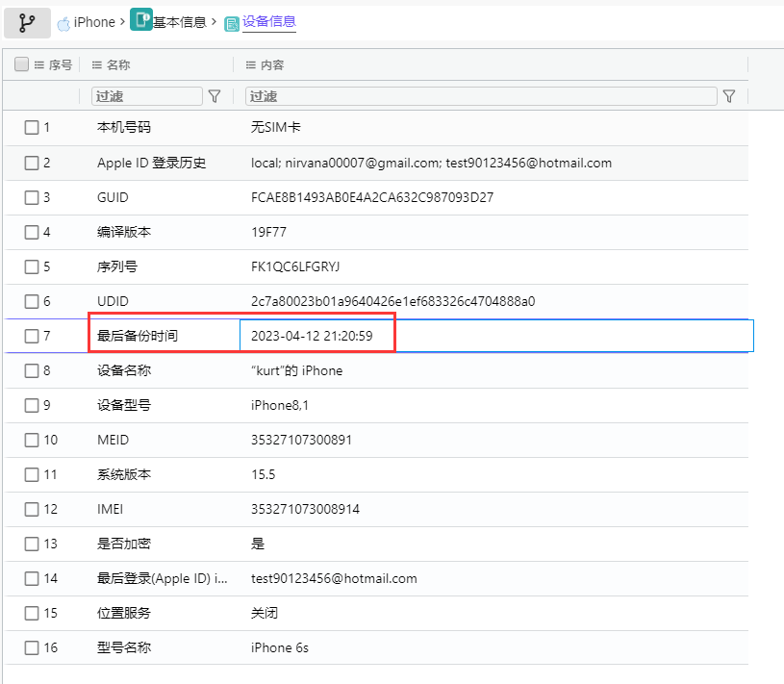
Task: Open the 设备信息 breadcrumb link
Action: coord(269,21)
